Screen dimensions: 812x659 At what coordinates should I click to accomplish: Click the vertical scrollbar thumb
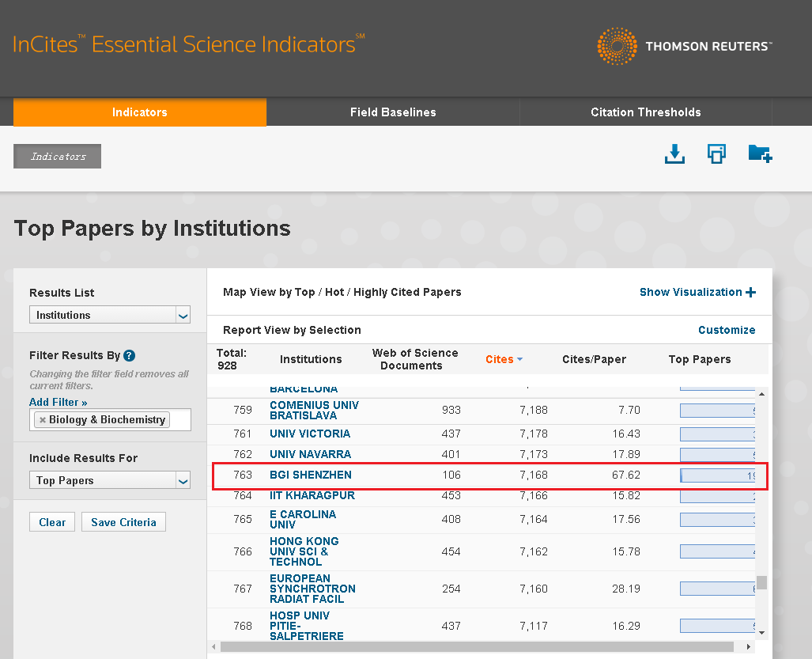(x=761, y=582)
